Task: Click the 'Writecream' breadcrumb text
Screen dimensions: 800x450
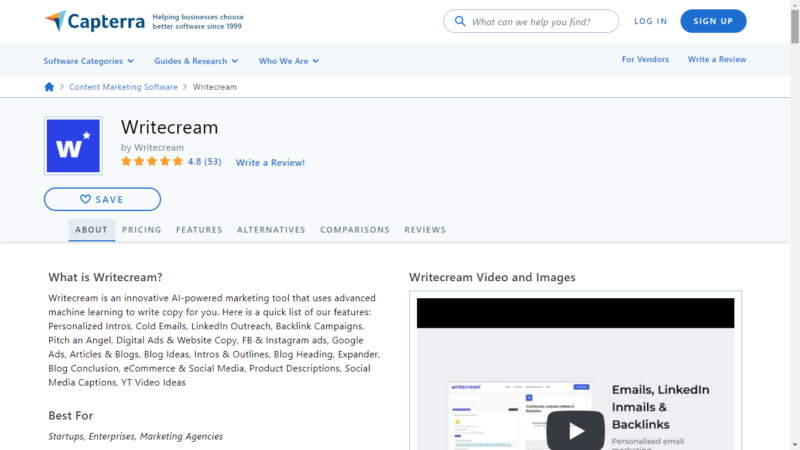Action: tap(214, 87)
